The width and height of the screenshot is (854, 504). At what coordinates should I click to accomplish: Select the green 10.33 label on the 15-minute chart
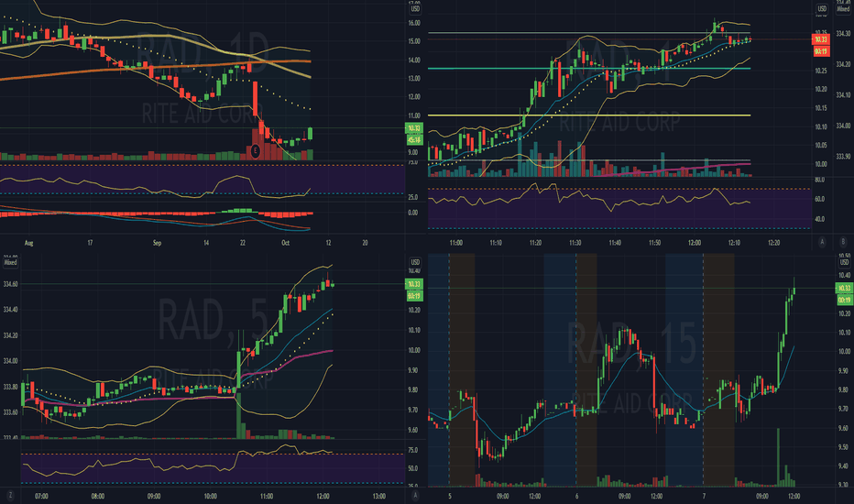coord(844,289)
